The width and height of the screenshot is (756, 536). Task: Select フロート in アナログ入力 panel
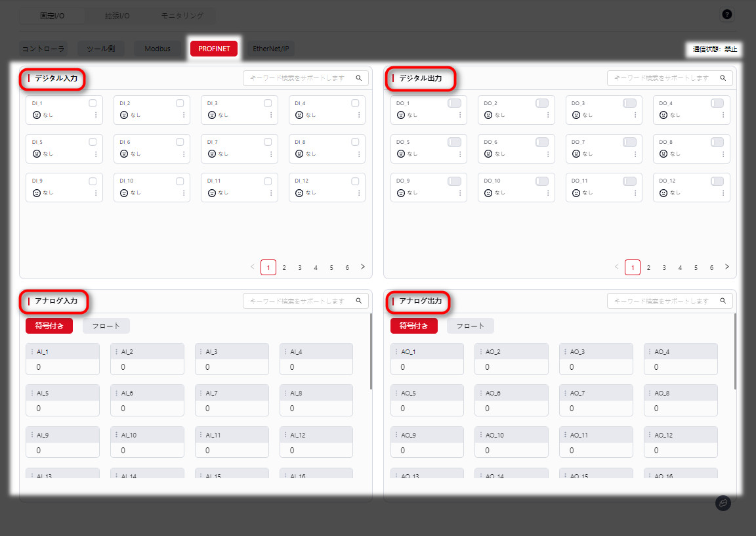point(106,326)
